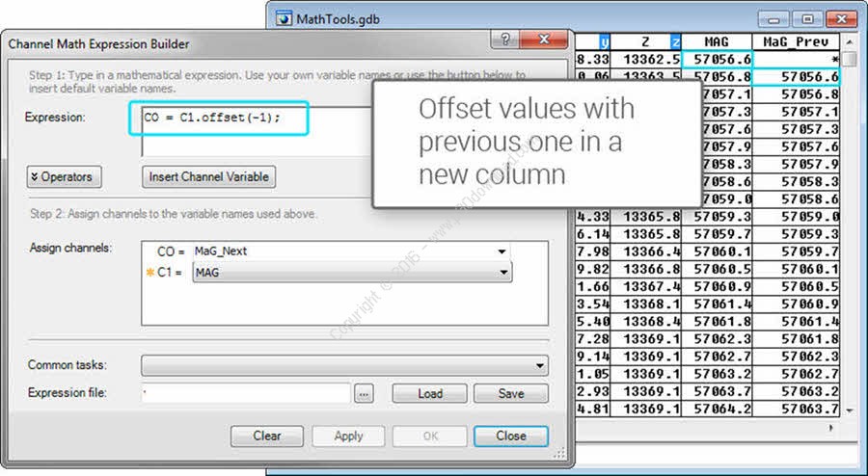
Task: Click Z cell 13368.1
Action: click(x=645, y=304)
